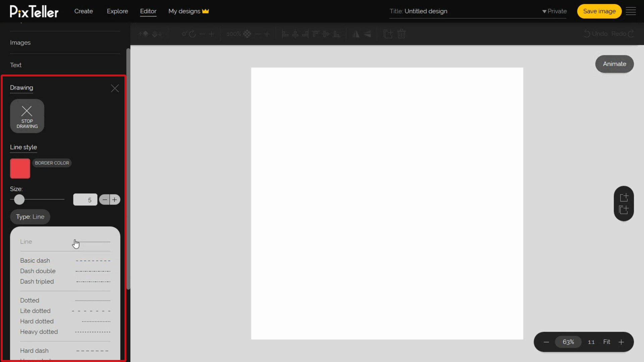Click the Size slider handle
Image resolution: width=644 pixels, height=362 pixels.
(19, 200)
